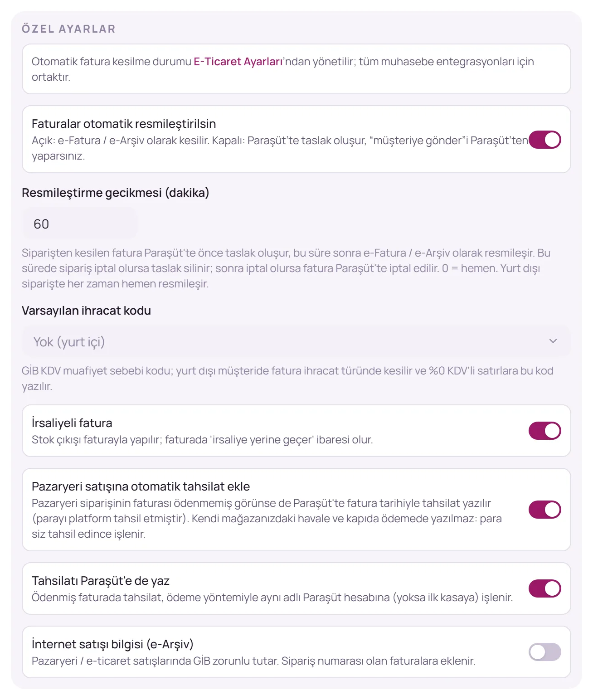Click the ÖZEL AYARLAR section header
The width and height of the screenshot is (593, 700).
coord(68,29)
